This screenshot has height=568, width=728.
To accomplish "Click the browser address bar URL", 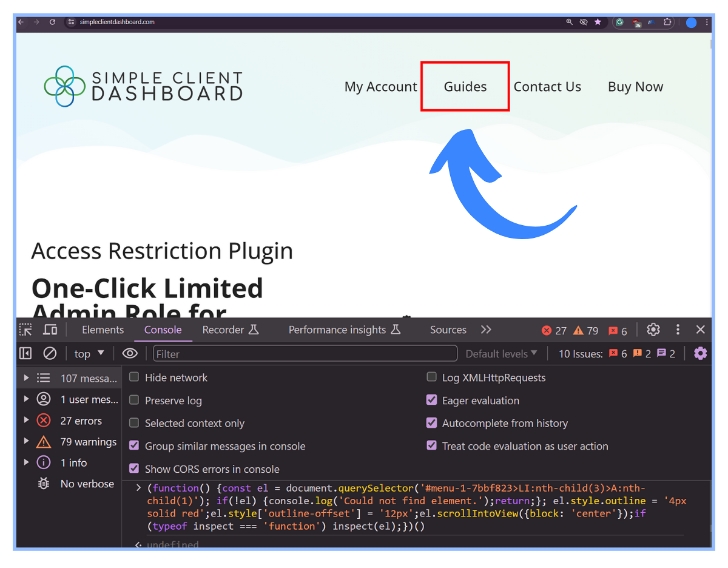I will coord(117,22).
